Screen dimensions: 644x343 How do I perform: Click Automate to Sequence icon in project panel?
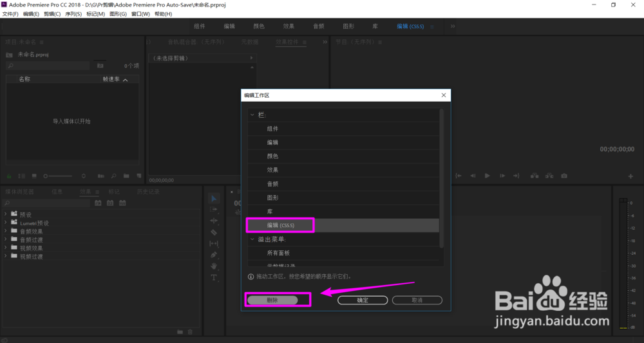coord(100,176)
